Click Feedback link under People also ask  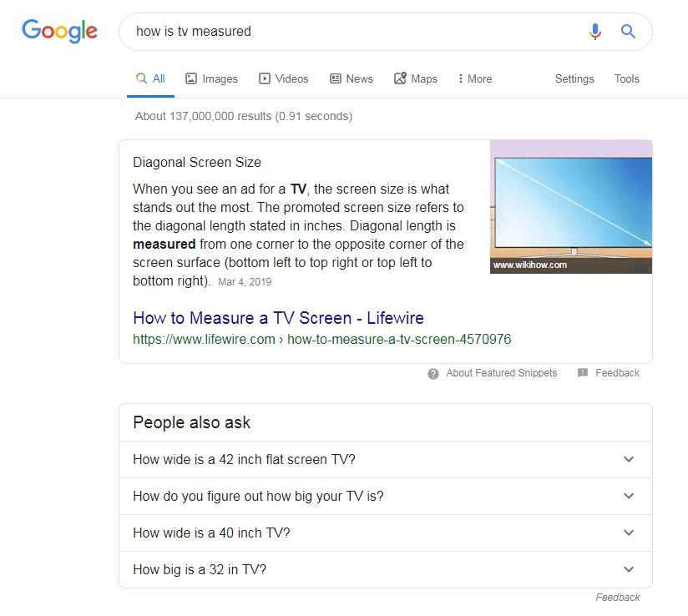pyautogui.click(x=617, y=598)
